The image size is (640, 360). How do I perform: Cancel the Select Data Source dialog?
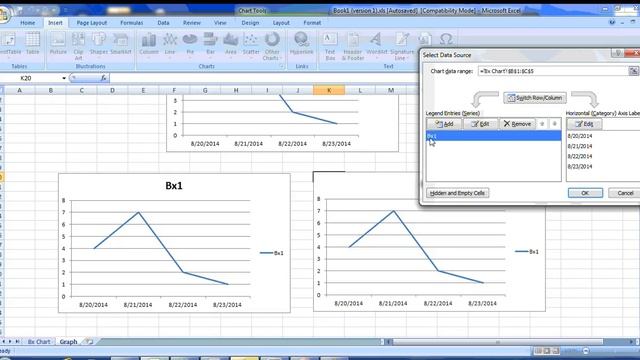pos(624,193)
